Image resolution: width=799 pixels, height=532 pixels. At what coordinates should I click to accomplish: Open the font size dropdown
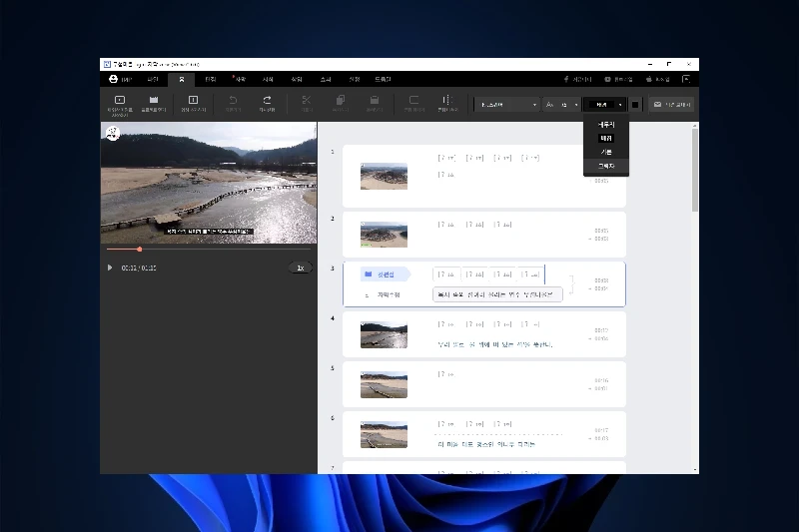click(x=561, y=104)
